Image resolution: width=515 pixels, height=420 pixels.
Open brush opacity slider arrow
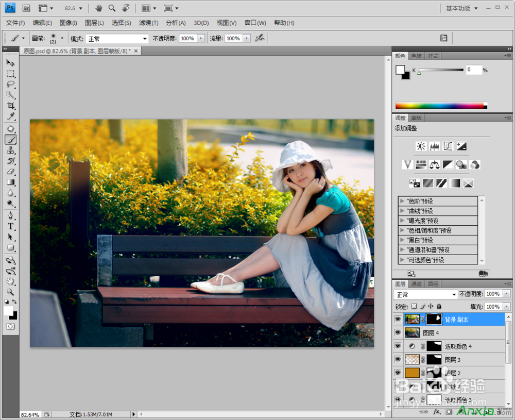tap(201, 39)
